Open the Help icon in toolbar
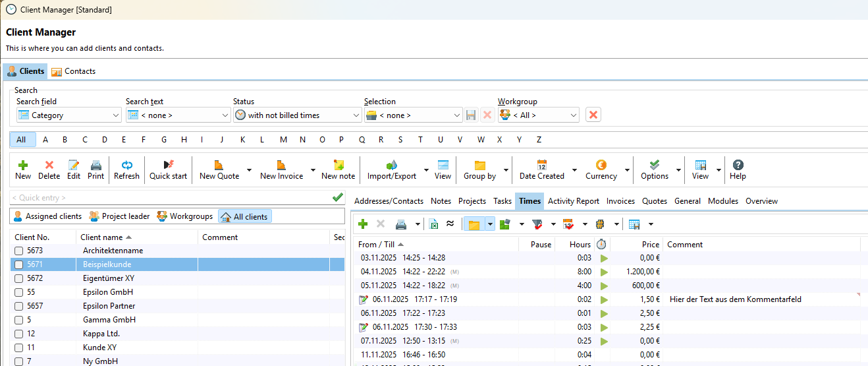 tap(738, 166)
